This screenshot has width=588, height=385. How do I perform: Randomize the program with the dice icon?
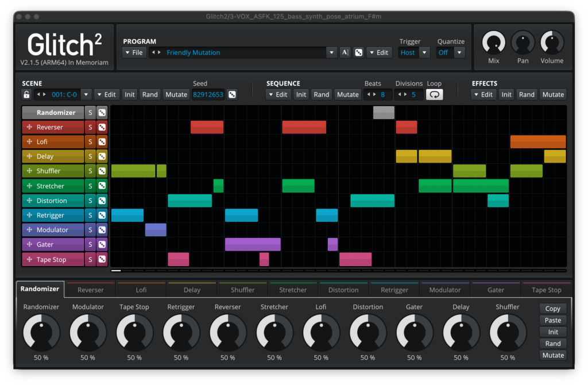(359, 52)
